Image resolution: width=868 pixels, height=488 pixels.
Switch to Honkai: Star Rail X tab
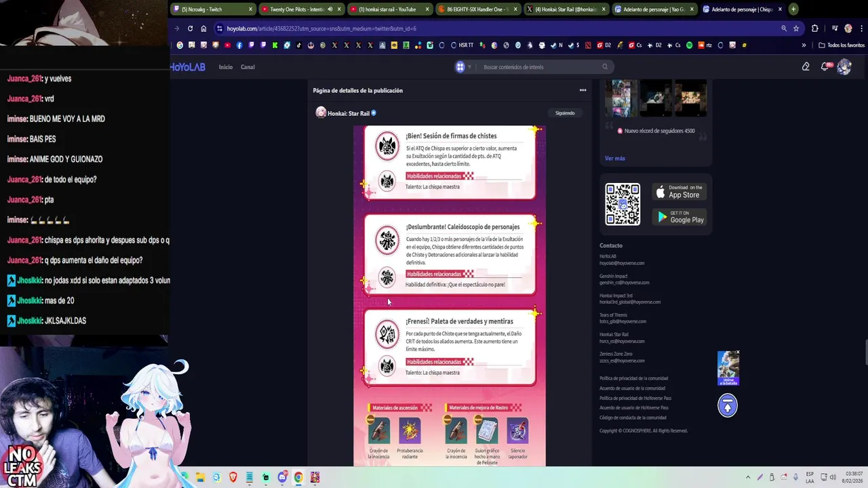click(566, 9)
